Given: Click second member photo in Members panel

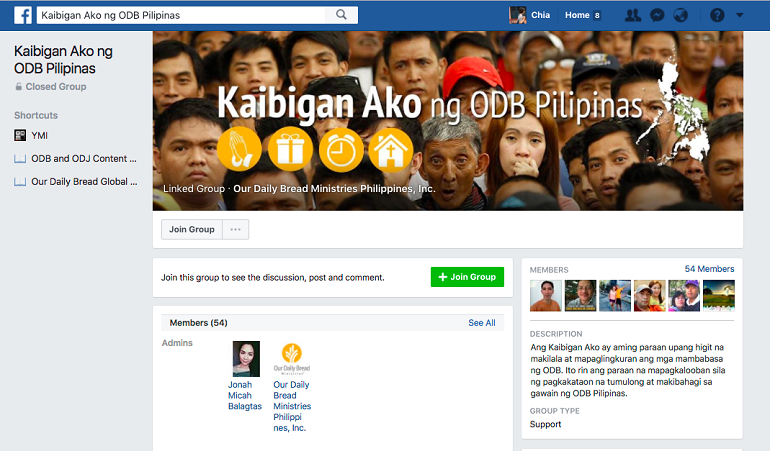Looking at the screenshot, I should [580, 296].
